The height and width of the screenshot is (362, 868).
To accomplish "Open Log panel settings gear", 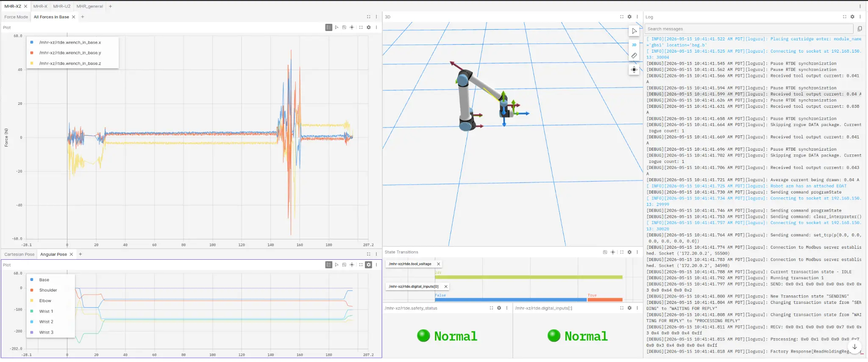I will coord(852,17).
